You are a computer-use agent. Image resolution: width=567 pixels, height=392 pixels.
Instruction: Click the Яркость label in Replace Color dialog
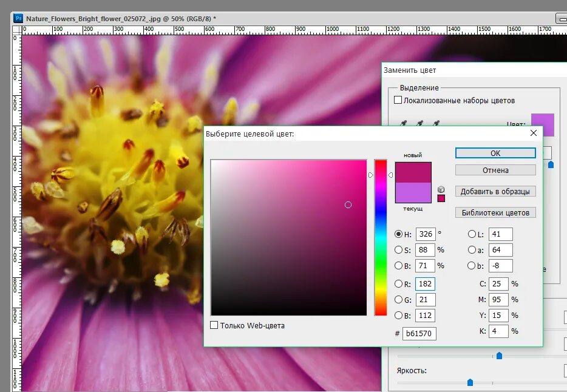pyautogui.click(x=412, y=371)
